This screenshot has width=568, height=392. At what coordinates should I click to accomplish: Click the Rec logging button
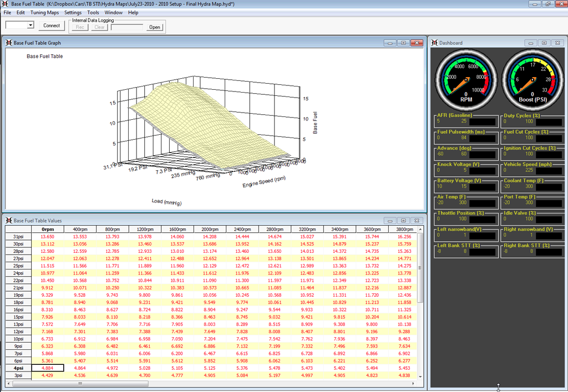80,27
